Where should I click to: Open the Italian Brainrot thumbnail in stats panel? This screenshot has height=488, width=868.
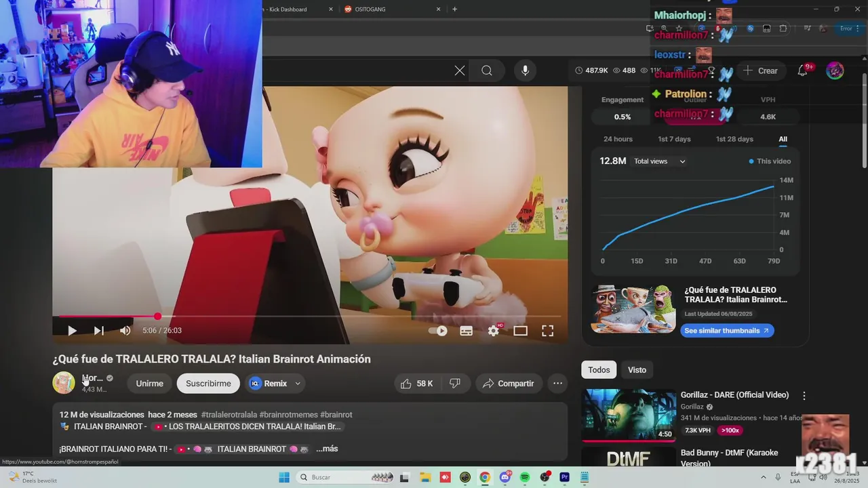tap(633, 309)
